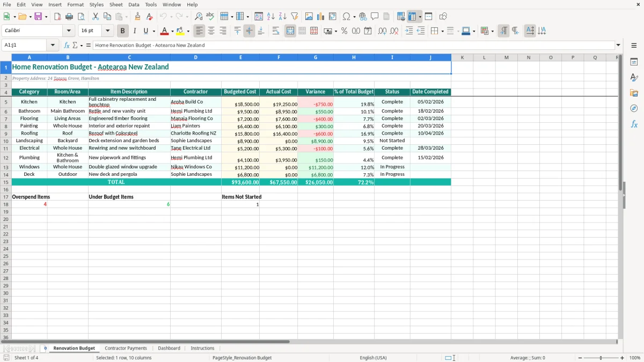Viewport: 644px width, 362px height.
Task: Open sidebar Navigator
Action: 634,108
